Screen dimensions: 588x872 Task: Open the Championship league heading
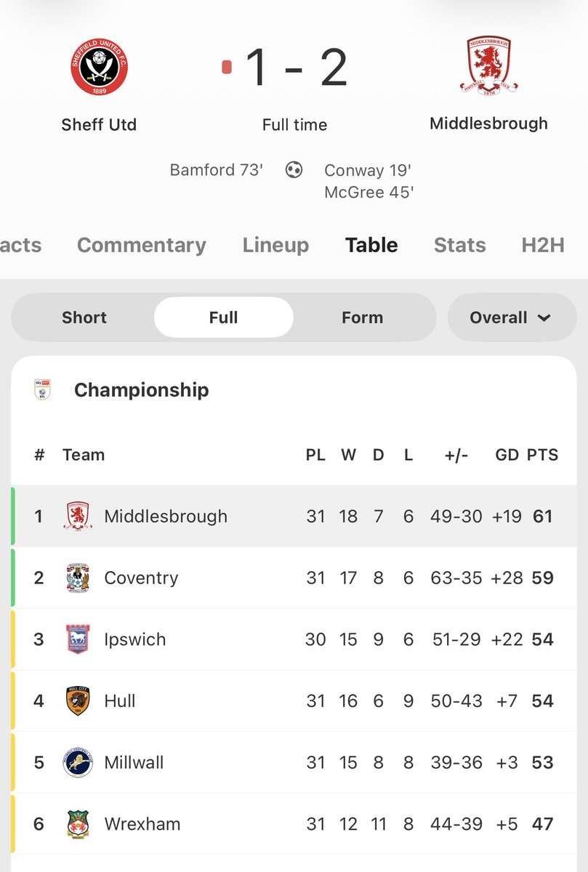click(x=141, y=390)
